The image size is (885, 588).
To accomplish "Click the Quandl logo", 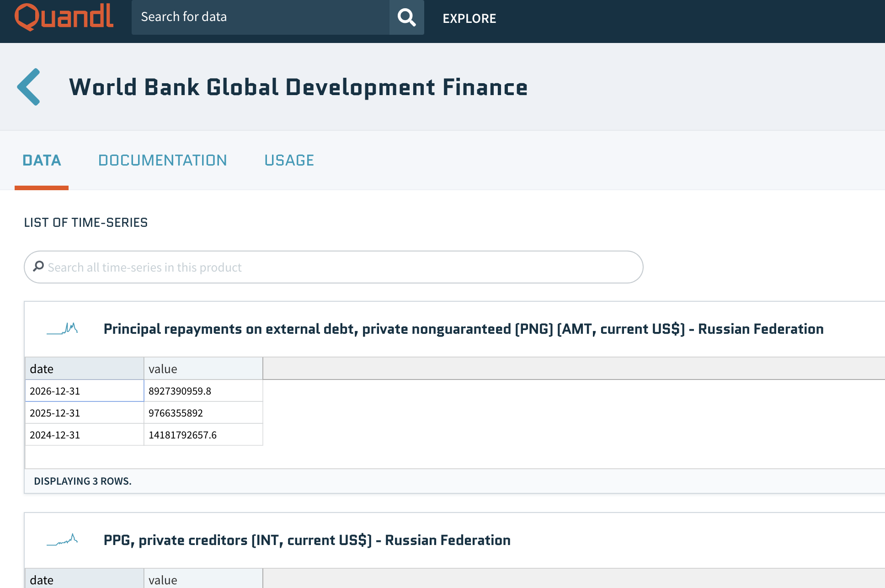I will (64, 17).
